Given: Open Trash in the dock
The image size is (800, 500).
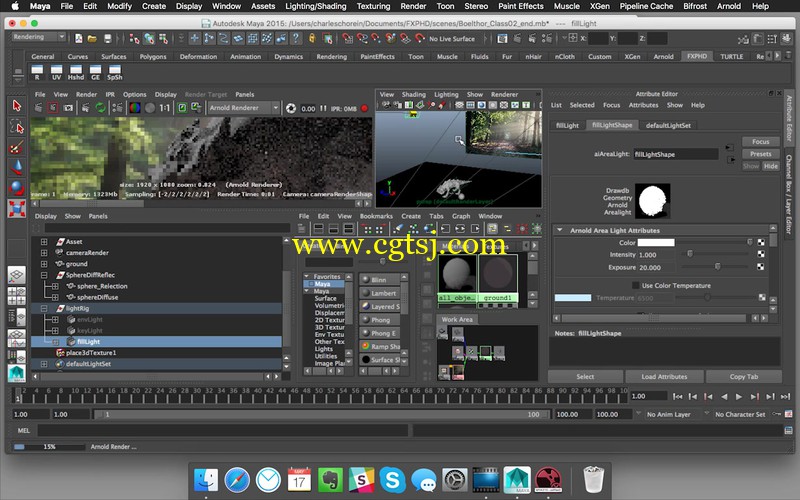Looking at the screenshot, I should (x=593, y=480).
